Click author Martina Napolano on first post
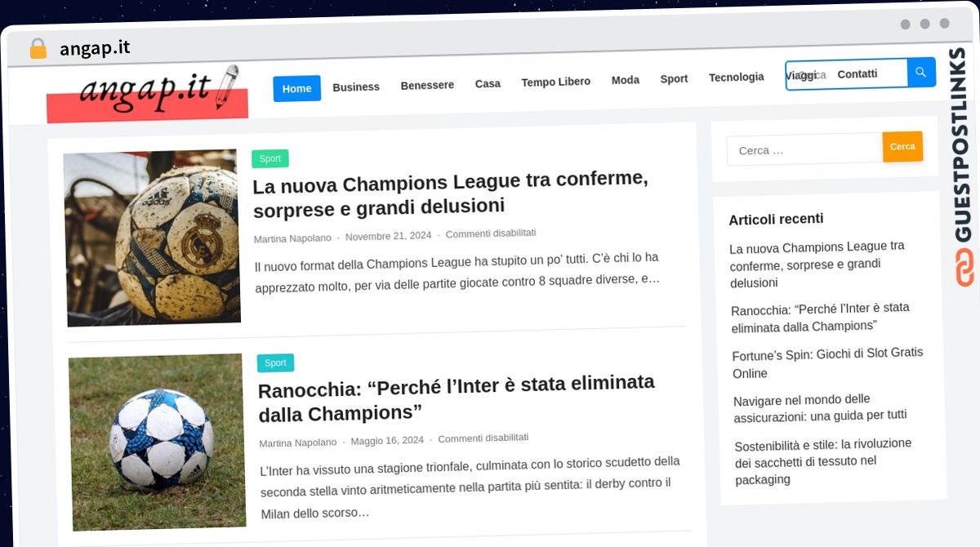980x547 pixels. point(292,238)
